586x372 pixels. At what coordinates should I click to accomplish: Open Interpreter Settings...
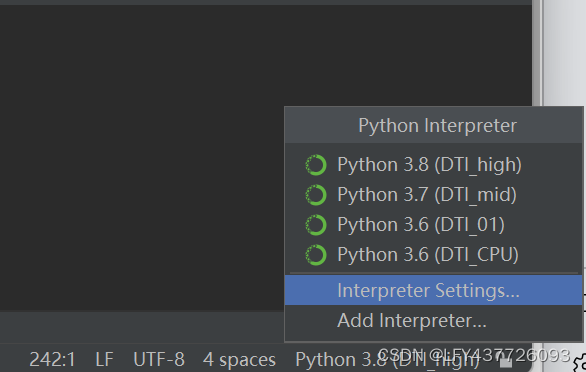click(x=434, y=290)
